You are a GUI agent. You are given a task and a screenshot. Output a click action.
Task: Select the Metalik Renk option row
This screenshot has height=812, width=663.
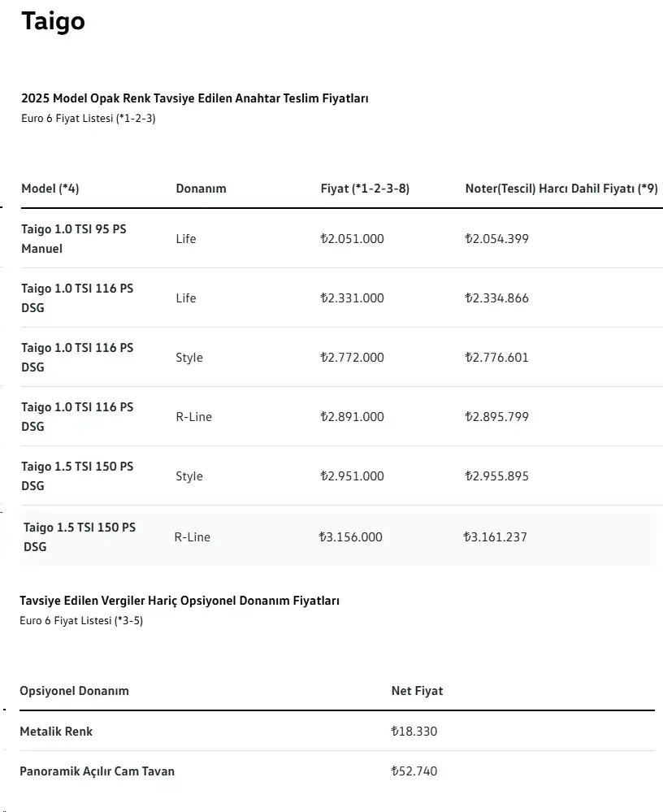click(337, 732)
